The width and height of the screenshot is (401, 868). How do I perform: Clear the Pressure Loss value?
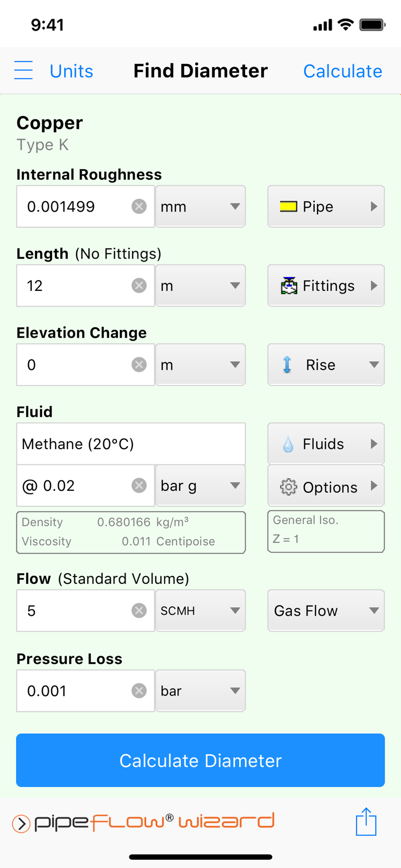(x=139, y=690)
